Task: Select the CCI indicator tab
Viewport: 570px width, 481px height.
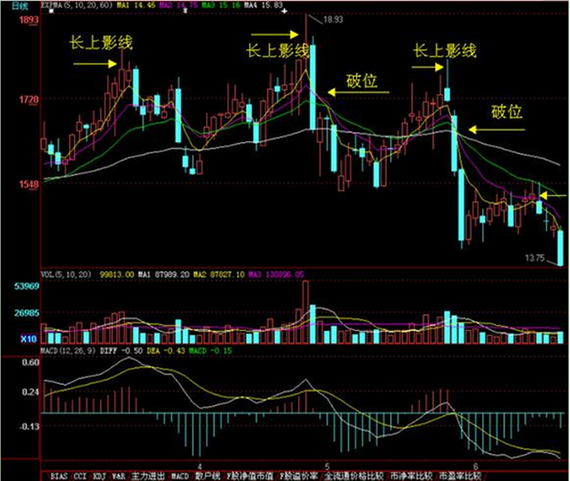Action: [x=80, y=476]
